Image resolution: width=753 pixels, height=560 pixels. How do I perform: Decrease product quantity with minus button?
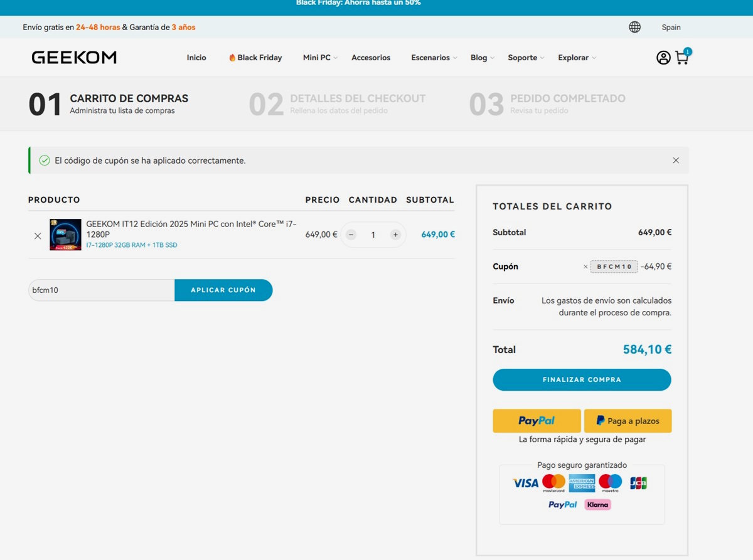[351, 235]
